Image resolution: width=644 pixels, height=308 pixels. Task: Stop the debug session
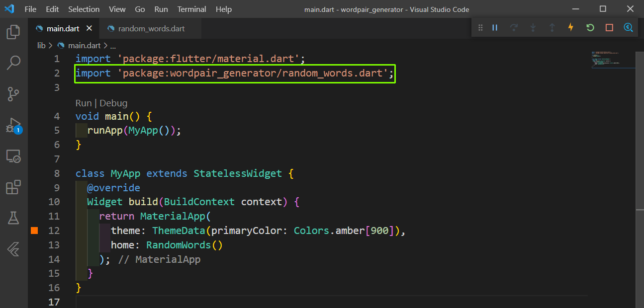coord(609,28)
